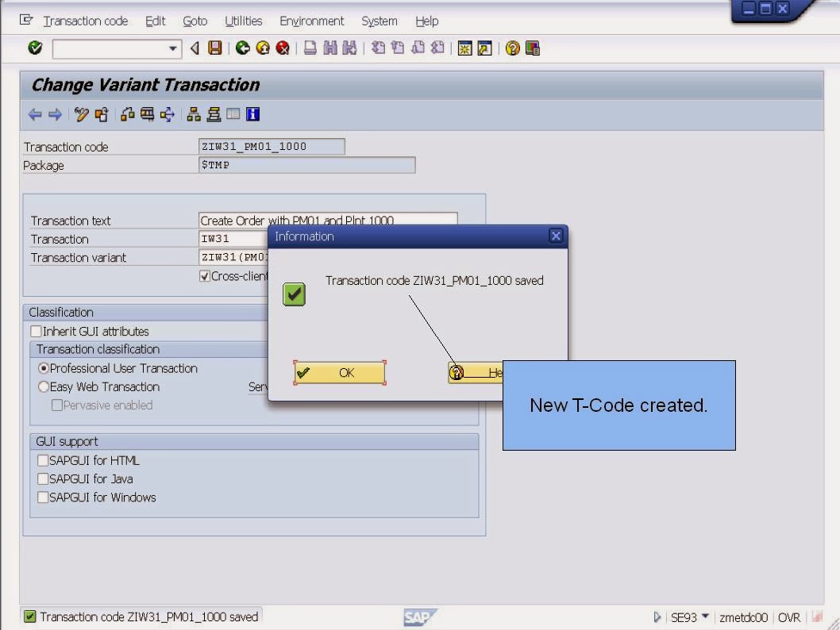Viewport: 840px width, 630px height.
Task: Open the Utilities menu
Action: tap(243, 21)
